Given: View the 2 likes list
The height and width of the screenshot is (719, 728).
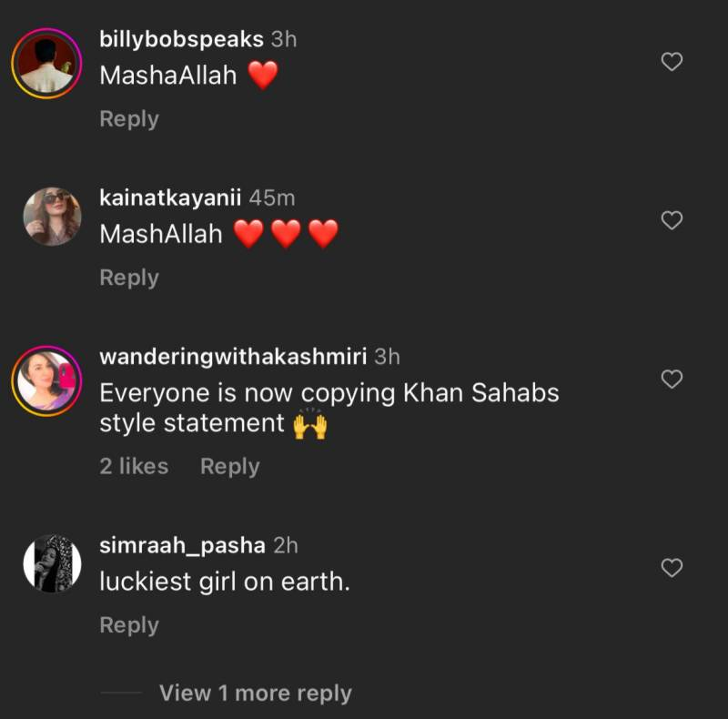Looking at the screenshot, I should (x=134, y=466).
